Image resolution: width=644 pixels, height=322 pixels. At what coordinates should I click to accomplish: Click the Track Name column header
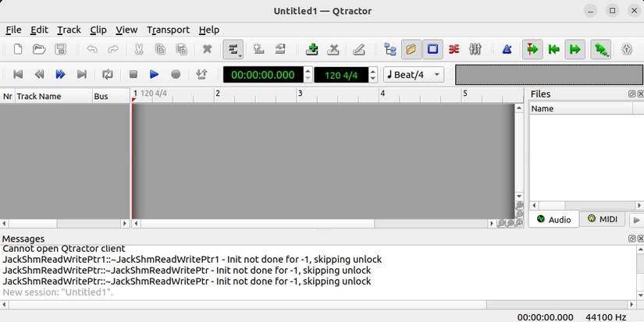(x=53, y=97)
